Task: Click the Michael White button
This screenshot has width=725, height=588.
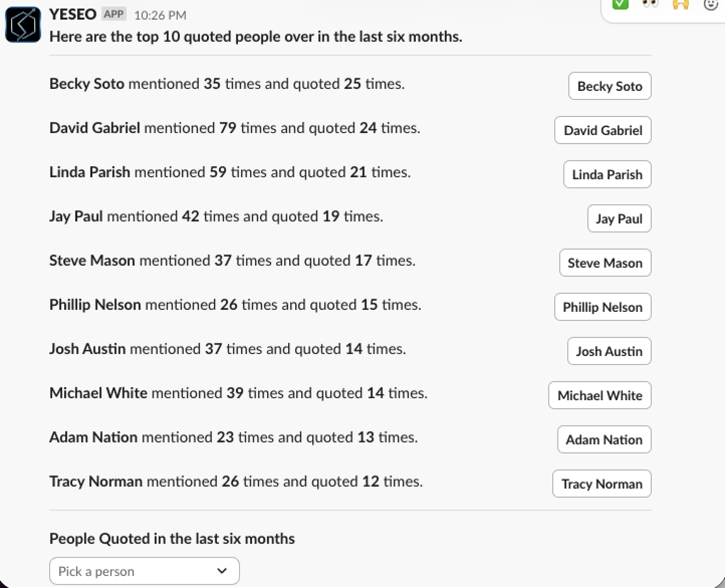Action: [599, 395]
